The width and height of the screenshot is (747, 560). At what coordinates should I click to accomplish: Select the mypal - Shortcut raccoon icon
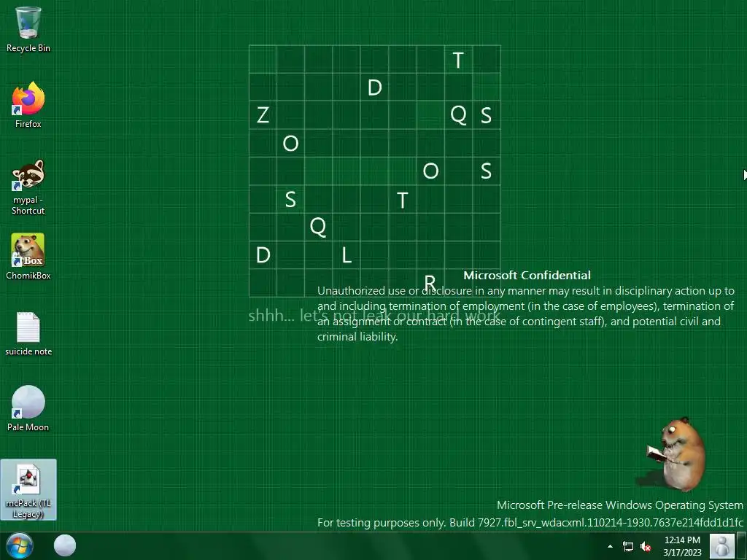point(28,187)
